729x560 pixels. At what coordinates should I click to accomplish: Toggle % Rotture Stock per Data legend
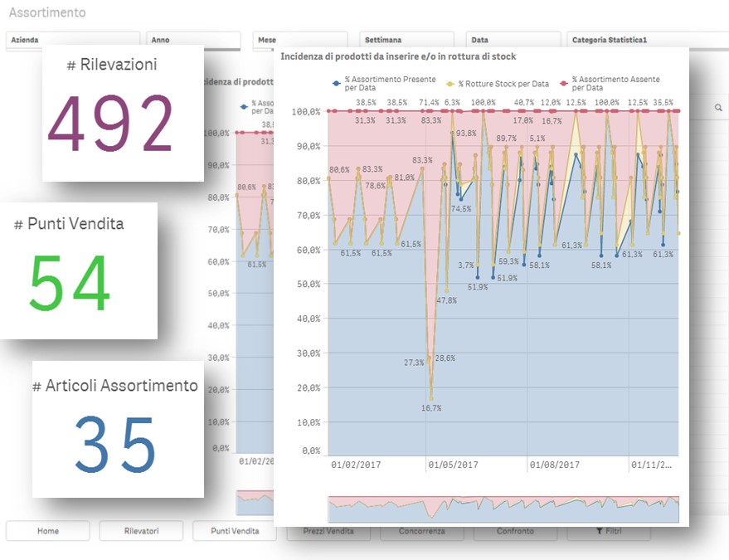coord(498,84)
